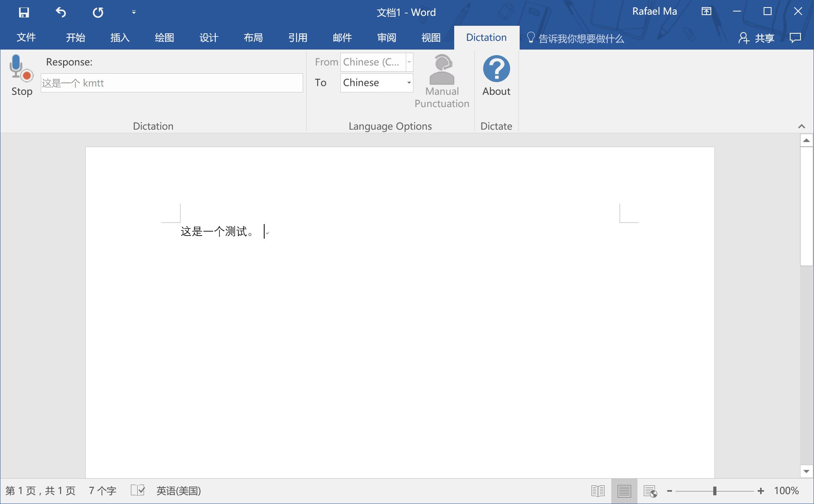Undo the last action
Screen dimensions: 814x504
tap(61, 12)
